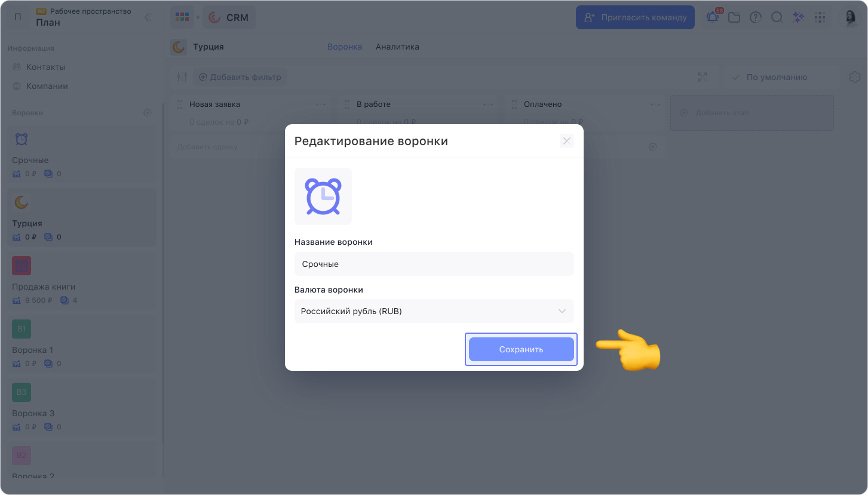Open the notifications bell icon
Screen dimensions: 868x495
(713, 17)
